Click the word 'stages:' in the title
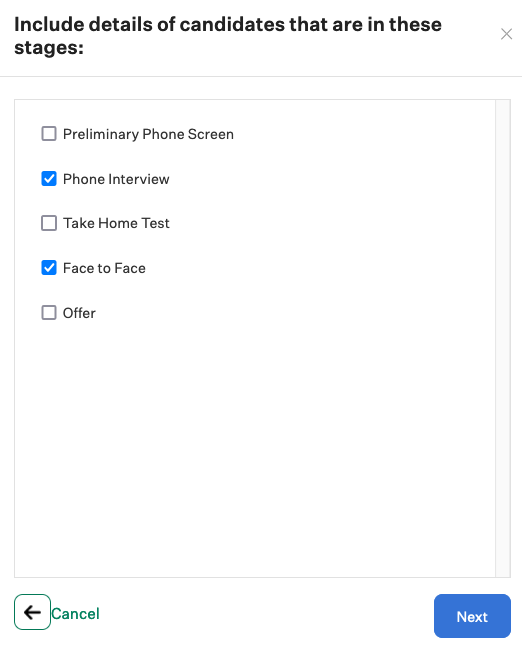 click(49, 47)
